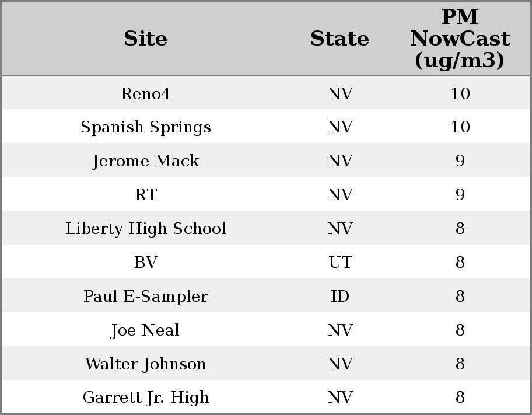Click Reno4's PM NowCast value 10

point(460,93)
